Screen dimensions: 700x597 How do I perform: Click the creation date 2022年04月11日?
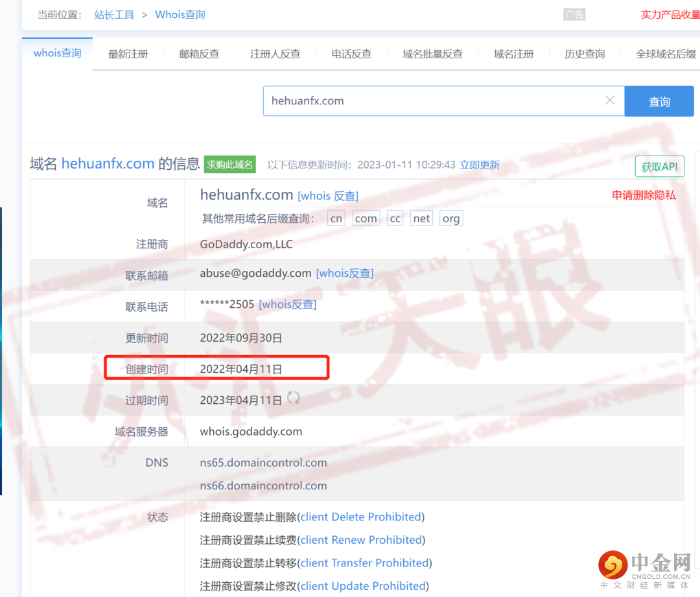click(240, 369)
